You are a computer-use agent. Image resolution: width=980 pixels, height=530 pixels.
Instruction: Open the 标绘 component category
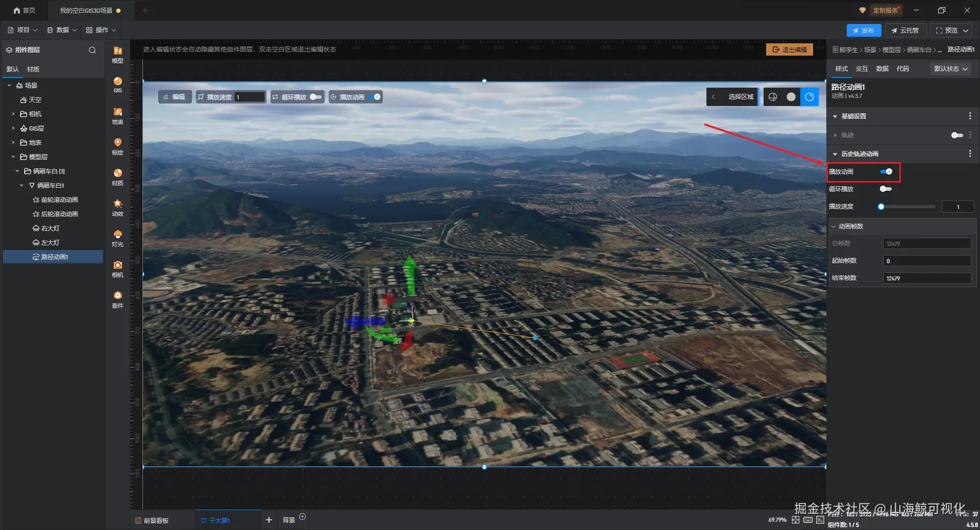pyautogui.click(x=117, y=146)
